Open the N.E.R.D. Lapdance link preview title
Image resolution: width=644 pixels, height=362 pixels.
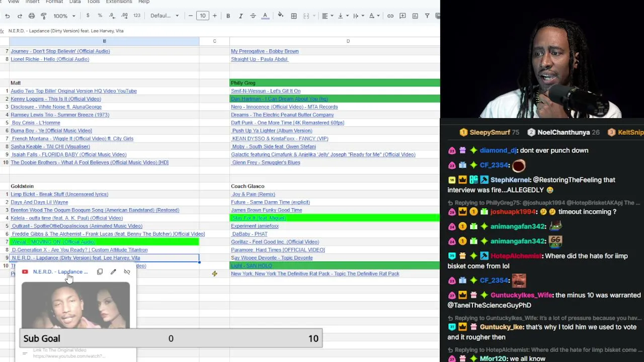coord(60,272)
